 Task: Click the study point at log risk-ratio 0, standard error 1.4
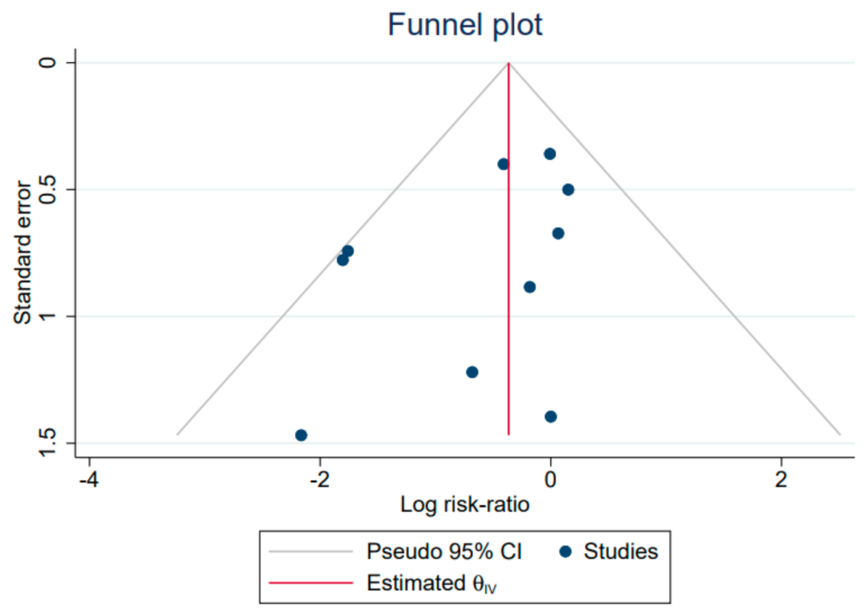click(550, 417)
